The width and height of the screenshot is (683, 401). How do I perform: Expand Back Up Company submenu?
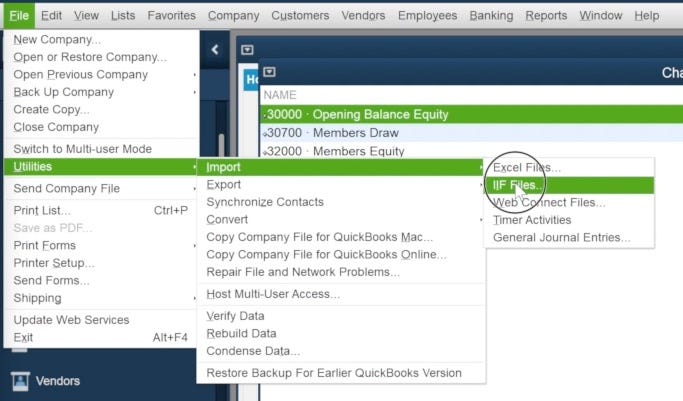click(101, 92)
